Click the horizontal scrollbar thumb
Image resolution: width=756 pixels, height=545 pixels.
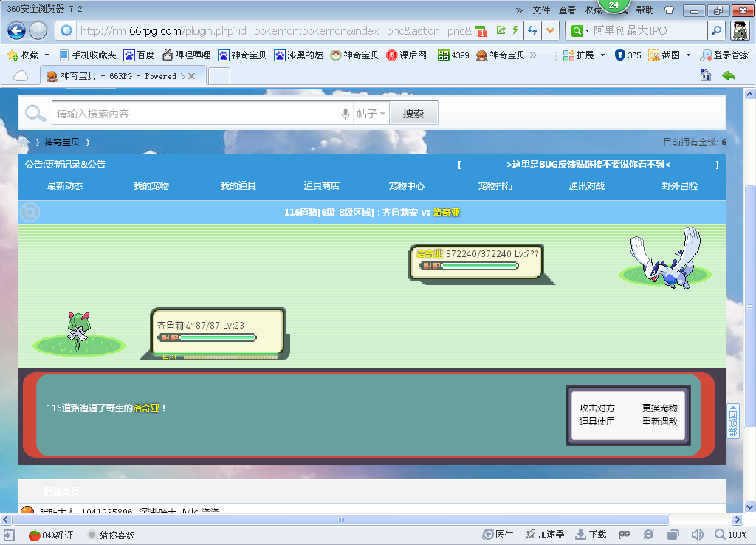coord(341,519)
